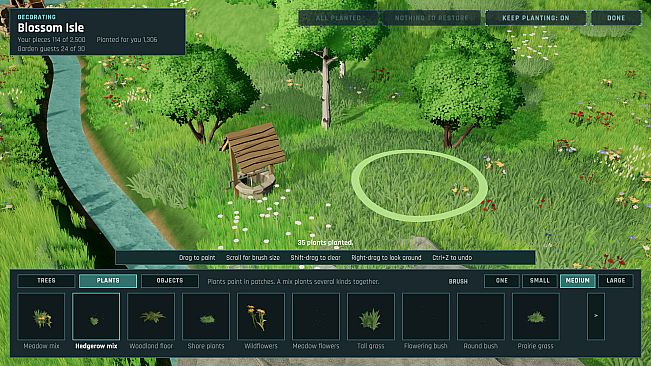Set brush size to Large

point(616,281)
